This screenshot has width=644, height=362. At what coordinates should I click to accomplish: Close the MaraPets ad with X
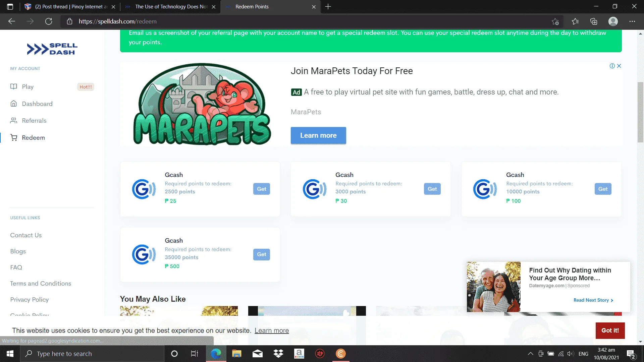coord(619,66)
